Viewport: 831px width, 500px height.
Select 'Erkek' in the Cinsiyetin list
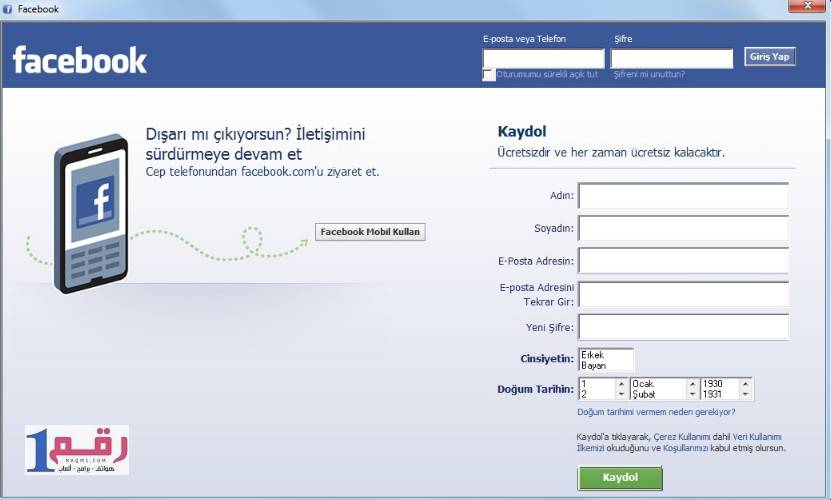coord(594,355)
